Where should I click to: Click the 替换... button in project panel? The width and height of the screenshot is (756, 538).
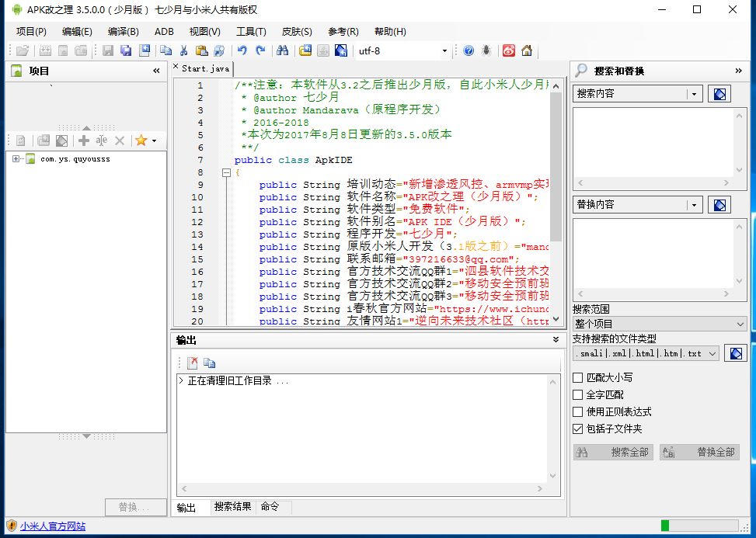[135, 507]
